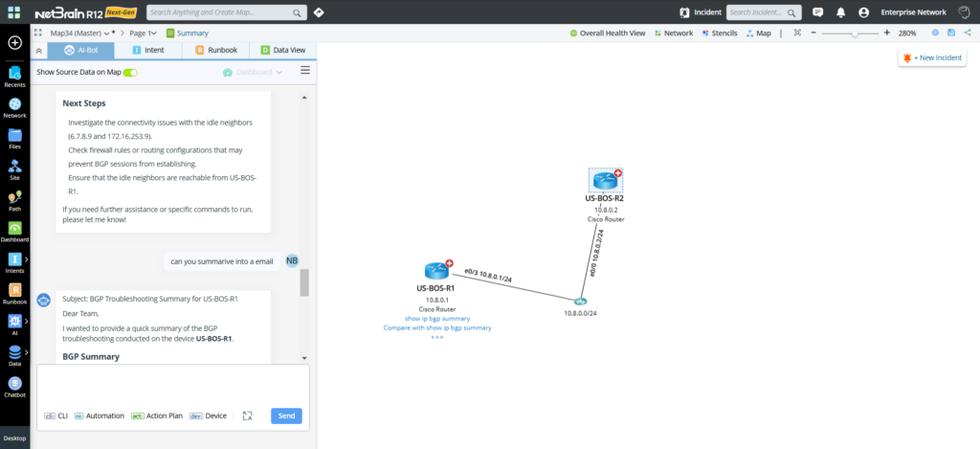
Task: Open the Path tool in sidebar
Action: [14, 200]
